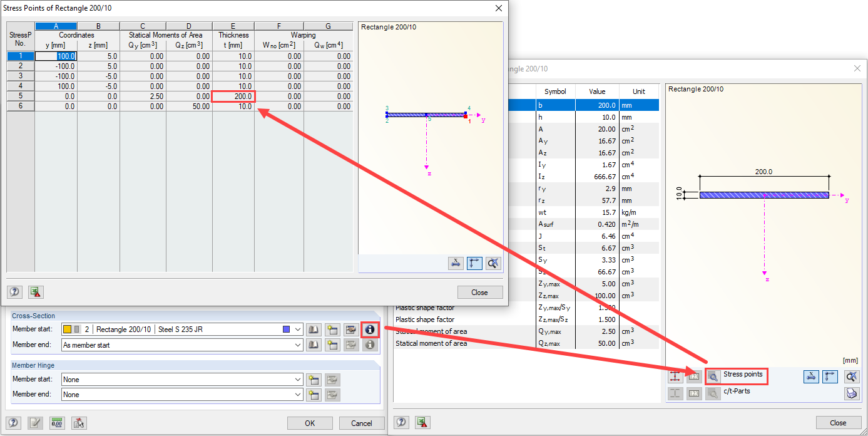Open help in Stress Points dialog

14,292
